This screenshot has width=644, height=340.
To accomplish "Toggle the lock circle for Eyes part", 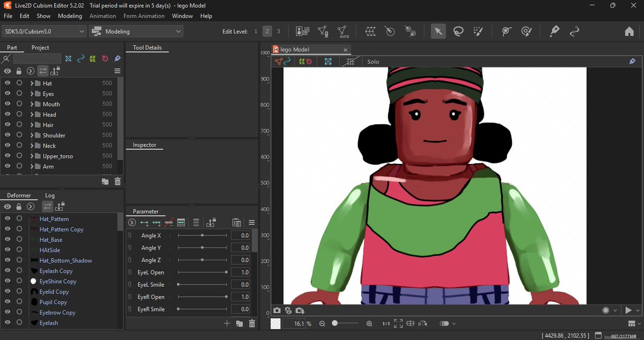I will point(19,93).
